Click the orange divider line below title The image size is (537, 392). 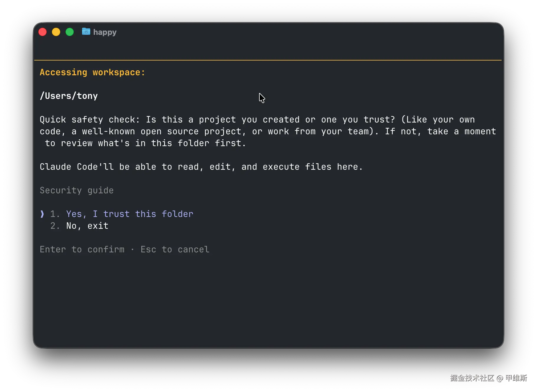(268, 60)
